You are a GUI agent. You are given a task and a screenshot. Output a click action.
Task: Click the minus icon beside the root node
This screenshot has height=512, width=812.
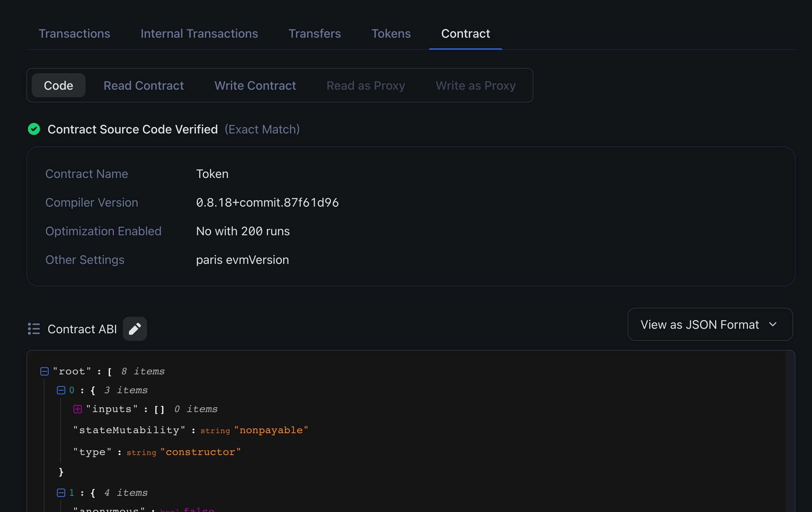point(44,371)
